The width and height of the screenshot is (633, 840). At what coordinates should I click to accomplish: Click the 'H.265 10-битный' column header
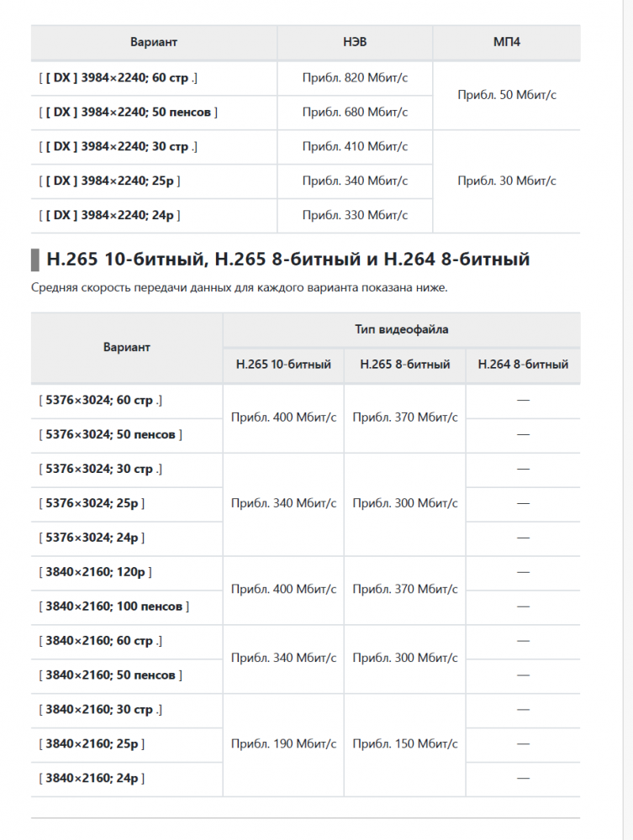(x=283, y=365)
